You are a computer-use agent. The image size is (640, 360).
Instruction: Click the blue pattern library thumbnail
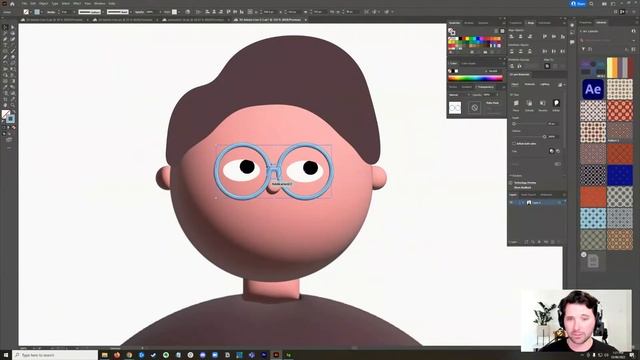click(619, 175)
